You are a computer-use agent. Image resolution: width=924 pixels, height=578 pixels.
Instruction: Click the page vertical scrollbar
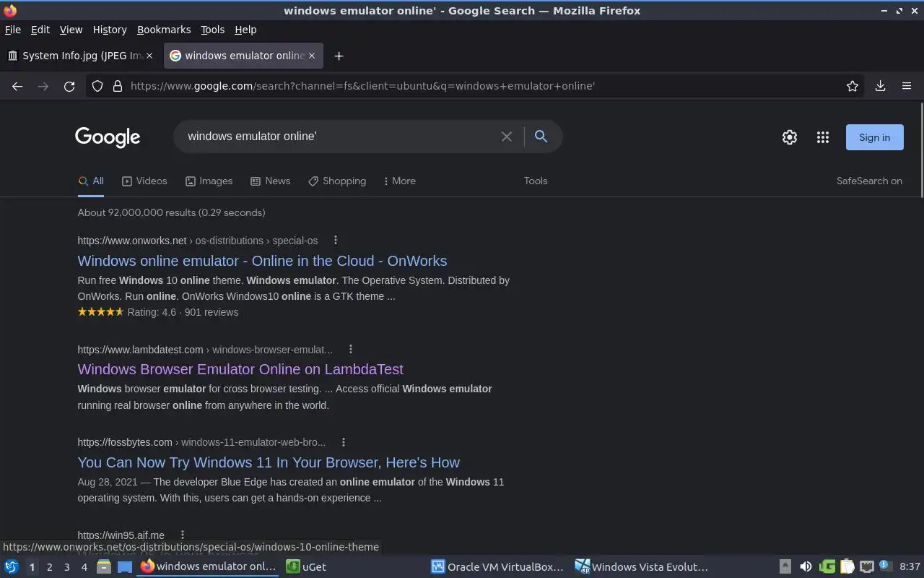pyautogui.click(x=921, y=150)
